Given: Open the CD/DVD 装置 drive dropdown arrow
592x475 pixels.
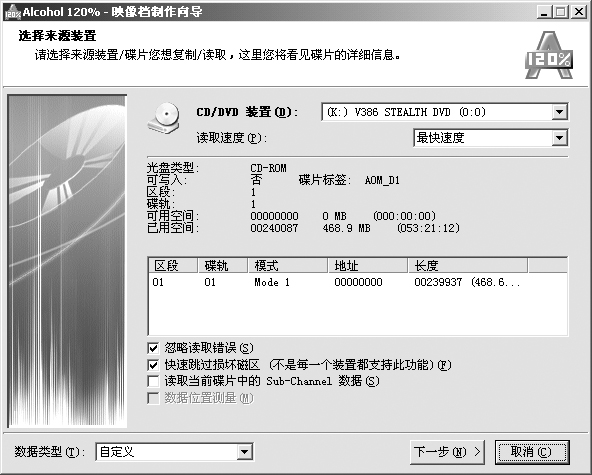Looking at the screenshot, I should tap(559, 112).
